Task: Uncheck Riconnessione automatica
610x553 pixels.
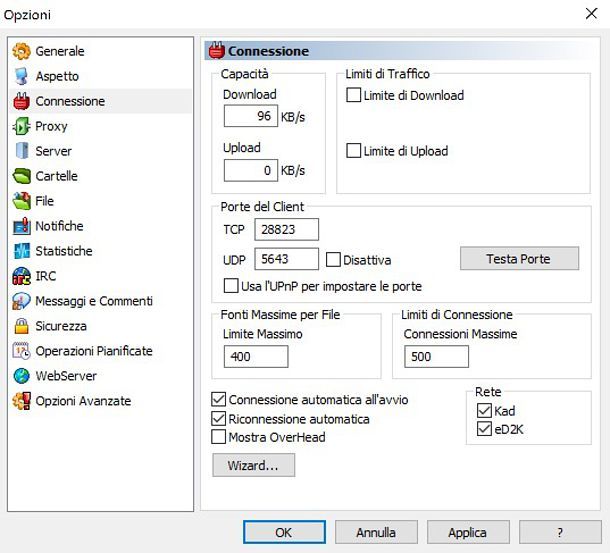Action: (218, 418)
